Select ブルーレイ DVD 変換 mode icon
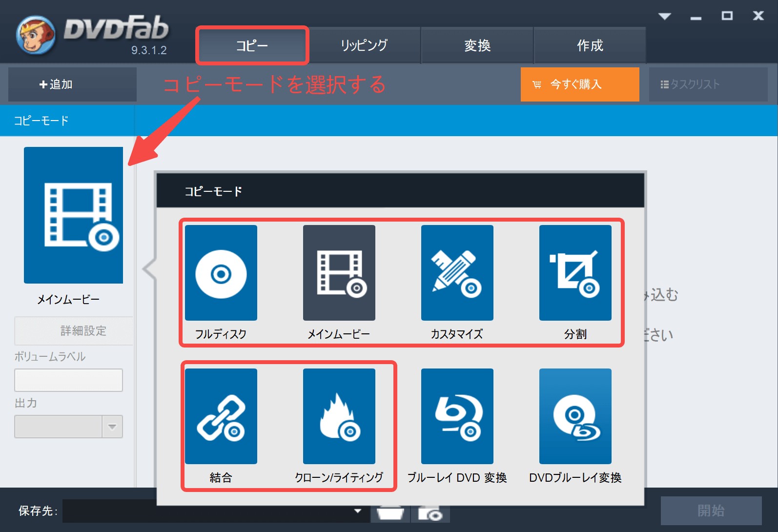This screenshot has width=778, height=532. pyautogui.click(x=457, y=416)
